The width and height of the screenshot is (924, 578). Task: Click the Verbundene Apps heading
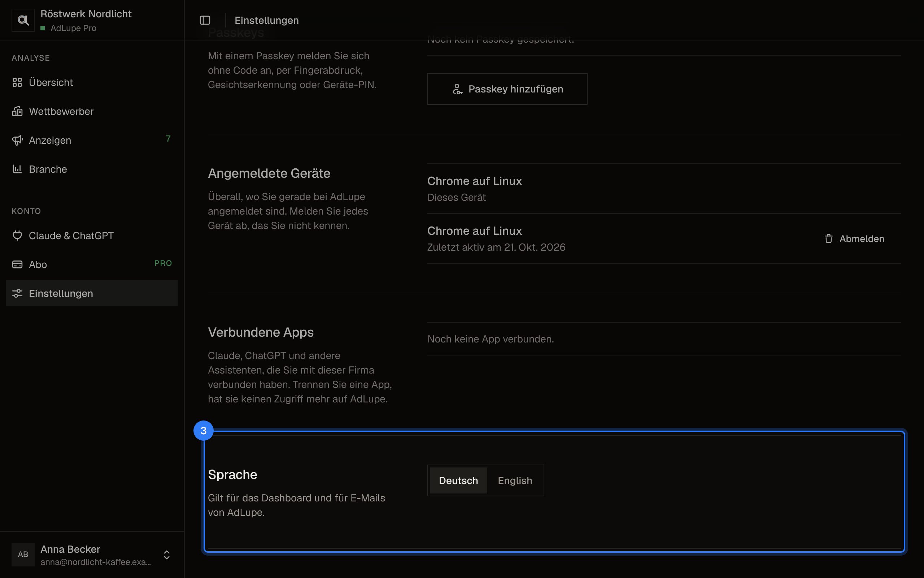pyautogui.click(x=261, y=332)
